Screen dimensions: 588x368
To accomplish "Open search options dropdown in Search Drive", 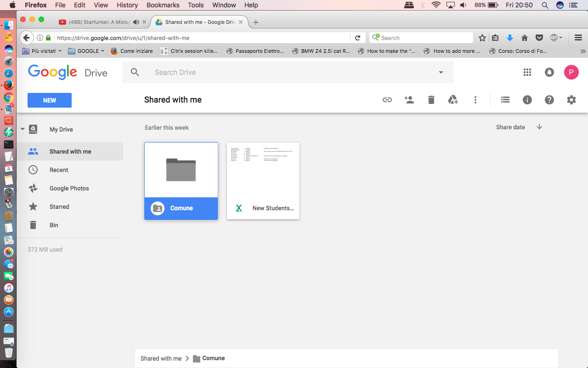I will 441,72.
